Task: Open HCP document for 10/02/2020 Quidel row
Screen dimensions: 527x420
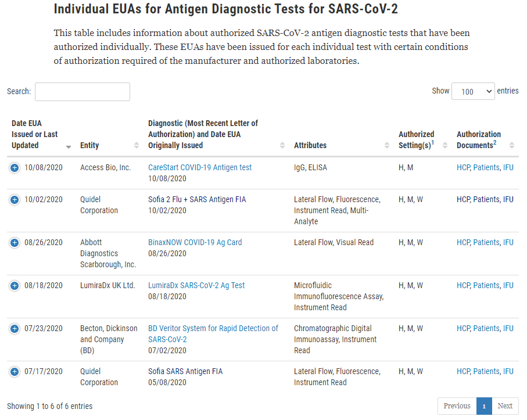Action: [x=463, y=199]
